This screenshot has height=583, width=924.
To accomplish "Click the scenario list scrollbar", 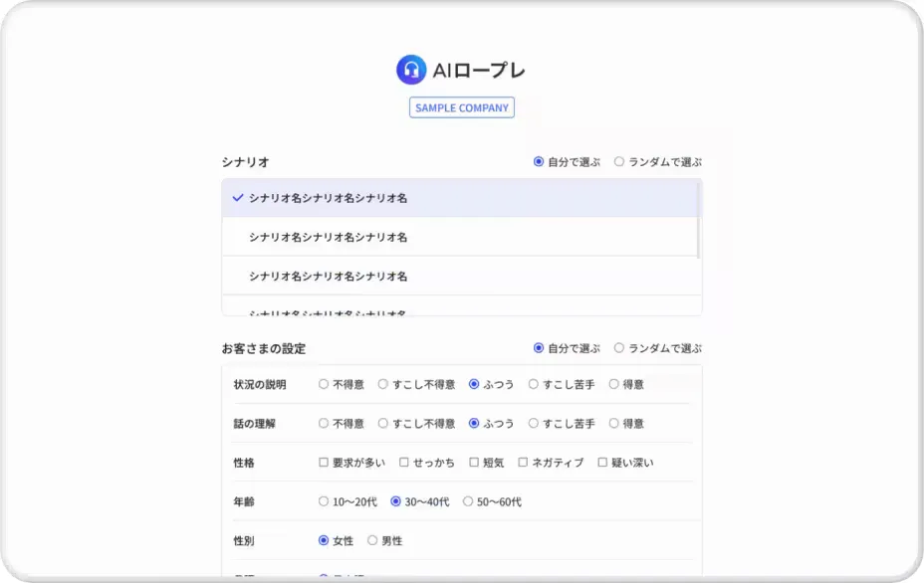I will pos(699,220).
